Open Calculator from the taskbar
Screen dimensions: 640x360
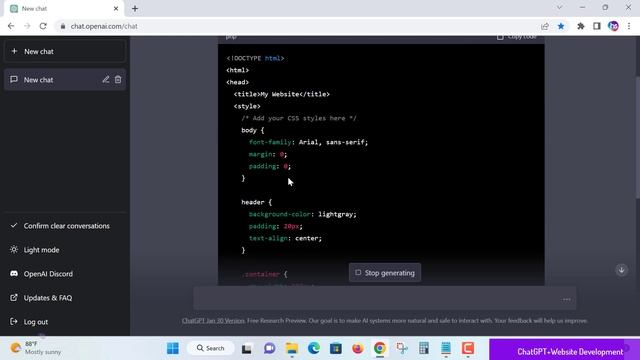(424, 348)
